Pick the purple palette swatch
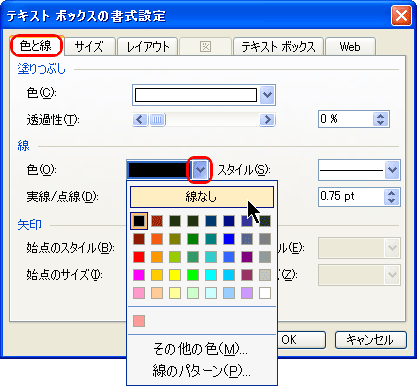Screen dimensions: 417x386 tap(247, 257)
